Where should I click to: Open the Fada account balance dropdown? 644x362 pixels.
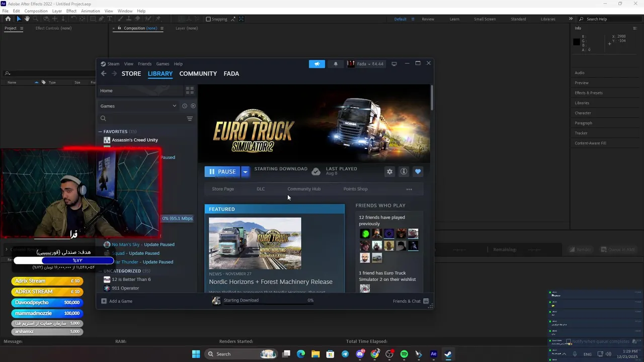pyautogui.click(x=370, y=64)
